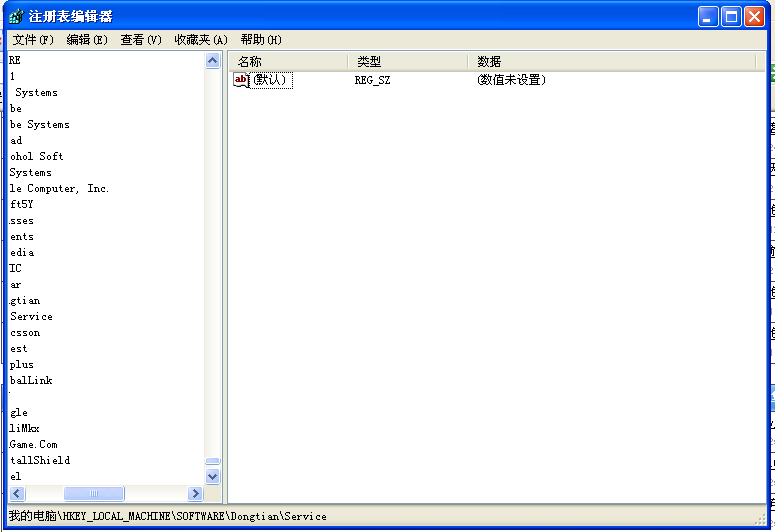
Task: Select the "ar" tree key
Action: (x=15, y=285)
